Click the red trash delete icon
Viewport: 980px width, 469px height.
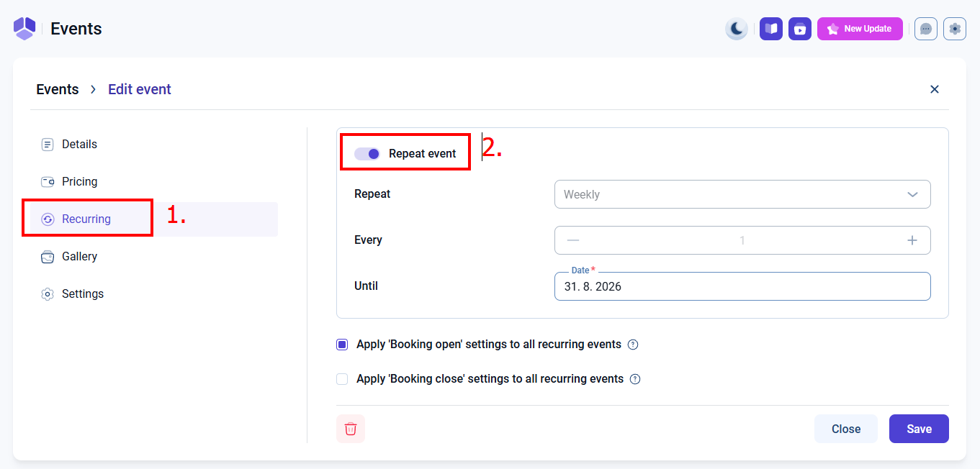(351, 429)
